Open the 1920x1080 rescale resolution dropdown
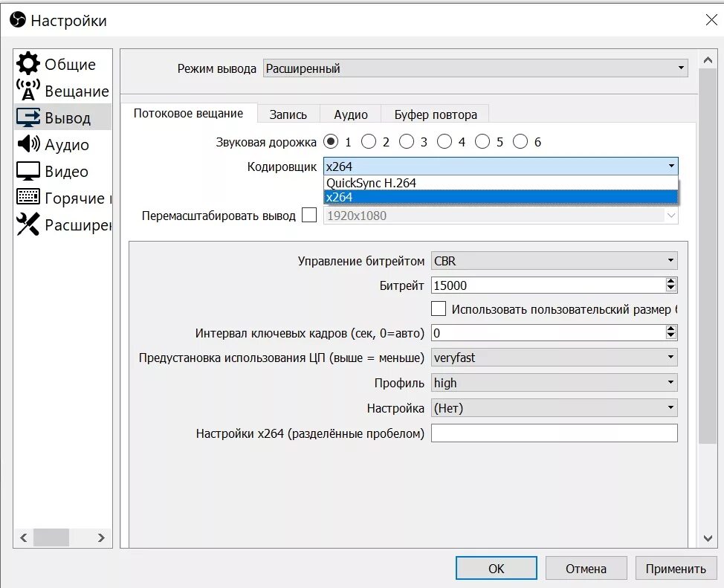The image size is (724, 588). point(501,216)
